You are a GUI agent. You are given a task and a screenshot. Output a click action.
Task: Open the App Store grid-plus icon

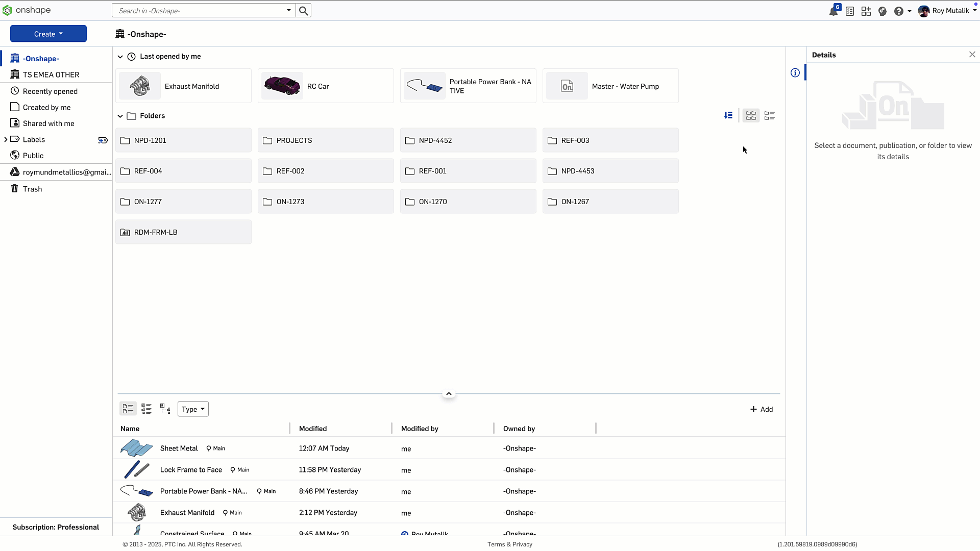(x=866, y=11)
